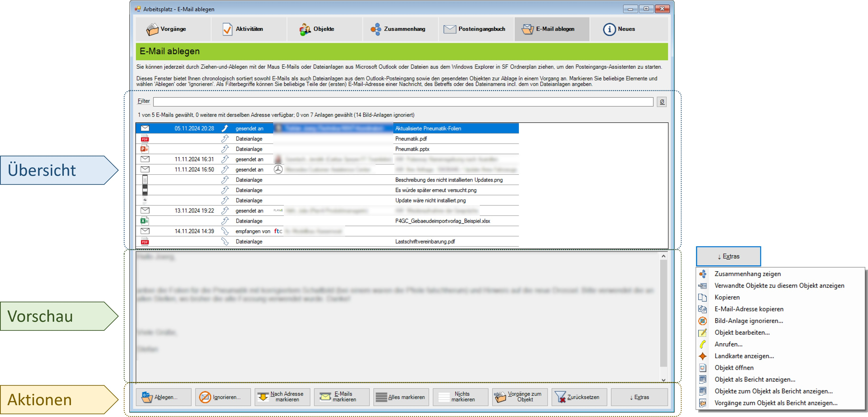This screenshot has height=417, width=868.
Task: Select the Pneumatik.pptx attachment row
Action: click(x=327, y=149)
